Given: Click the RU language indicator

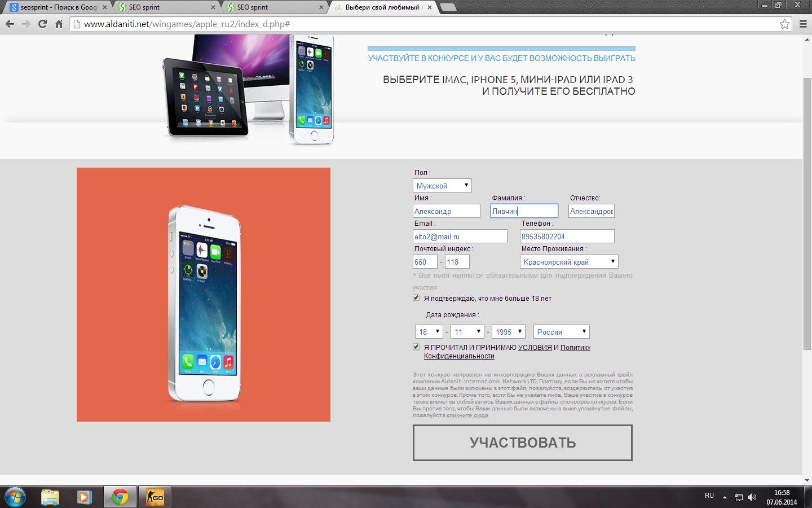Looking at the screenshot, I should 709,496.
